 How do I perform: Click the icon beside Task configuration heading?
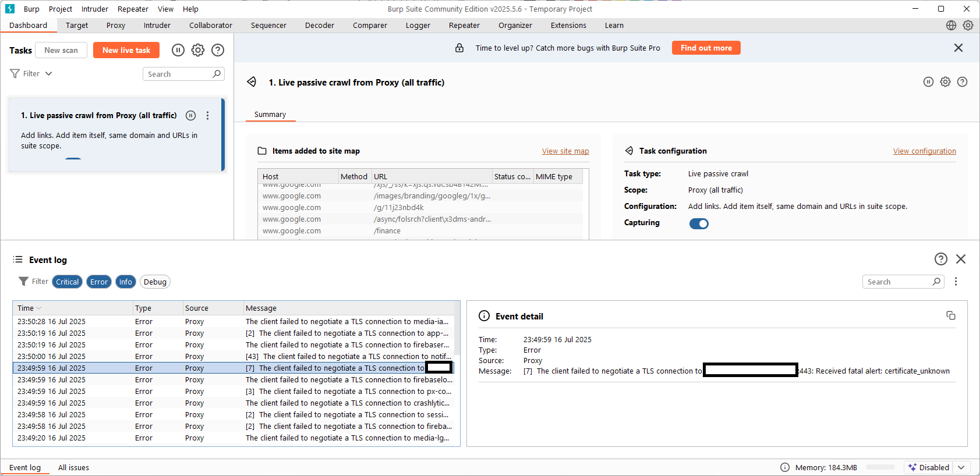[x=629, y=151]
